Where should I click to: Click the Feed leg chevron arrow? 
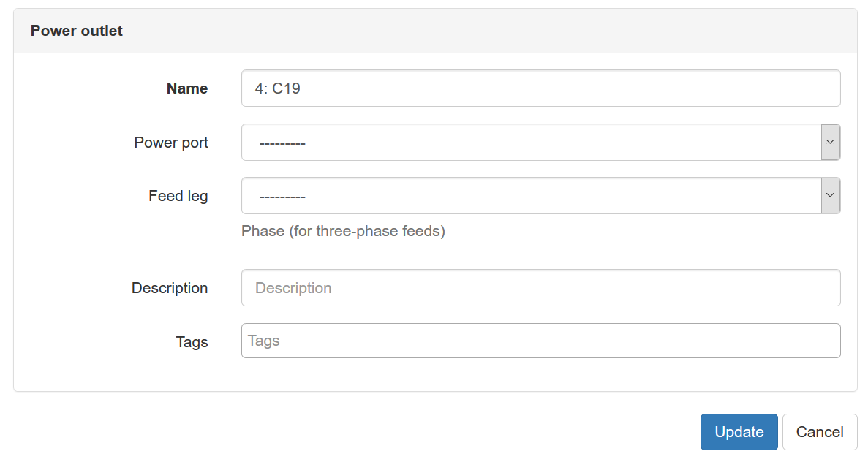click(830, 195)
